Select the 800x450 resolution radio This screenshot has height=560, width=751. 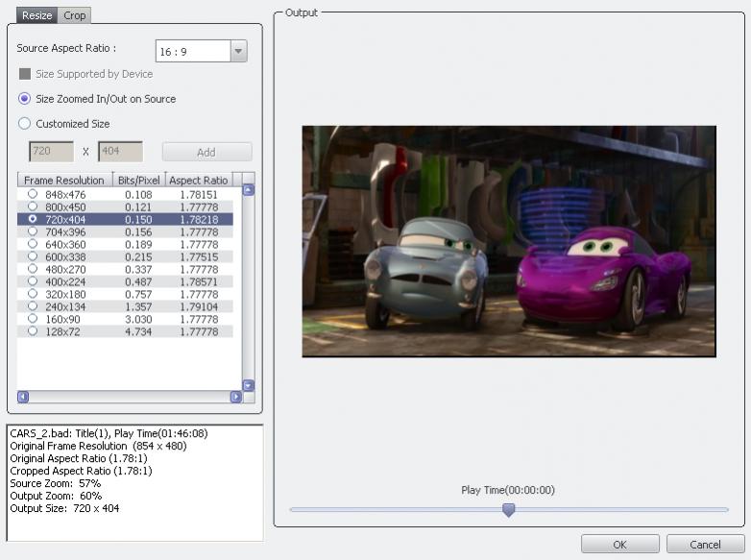33,207
